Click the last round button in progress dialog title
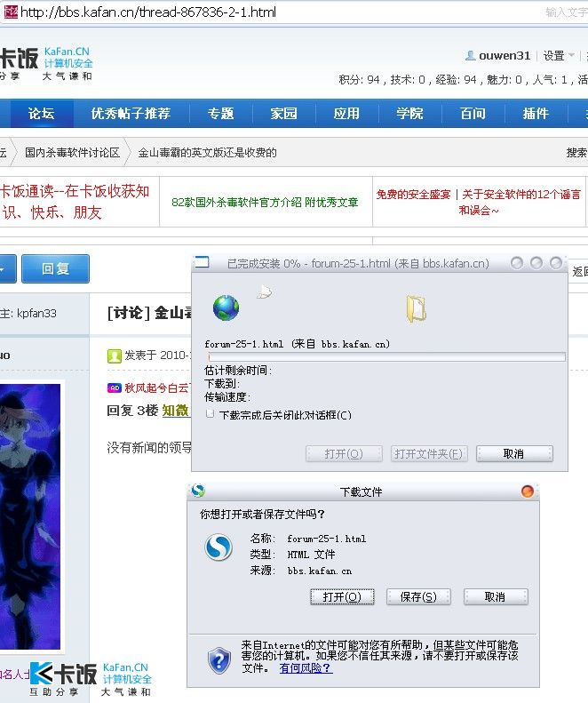The image size is (588, 703). coord(556,263)
